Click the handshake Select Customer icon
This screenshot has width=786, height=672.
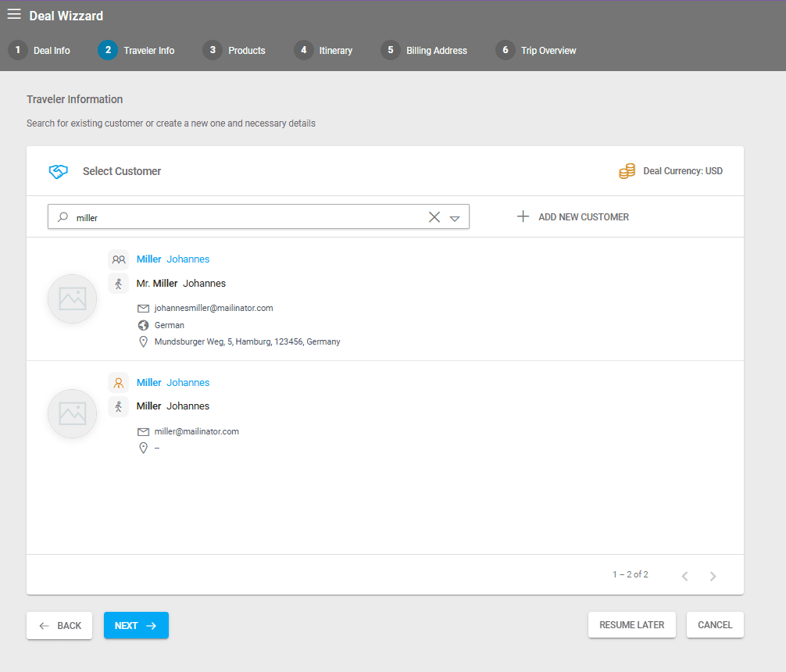[x=59, y=171]
